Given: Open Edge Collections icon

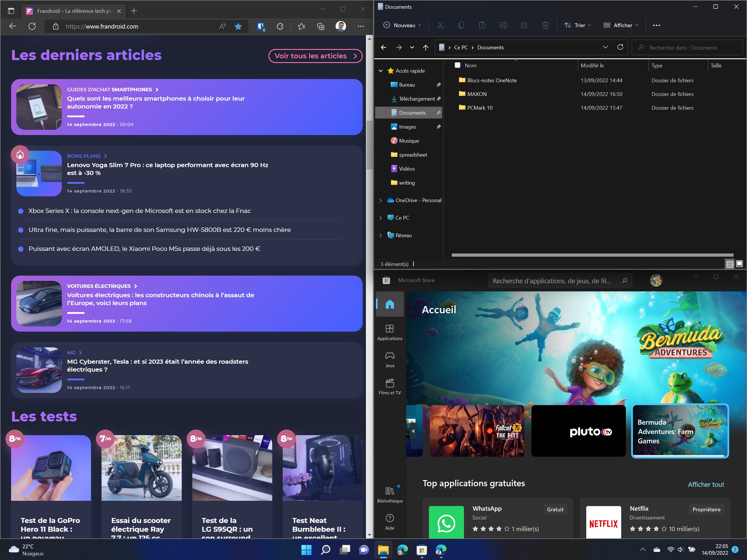Looking at the screenshot, I should 320,26.
